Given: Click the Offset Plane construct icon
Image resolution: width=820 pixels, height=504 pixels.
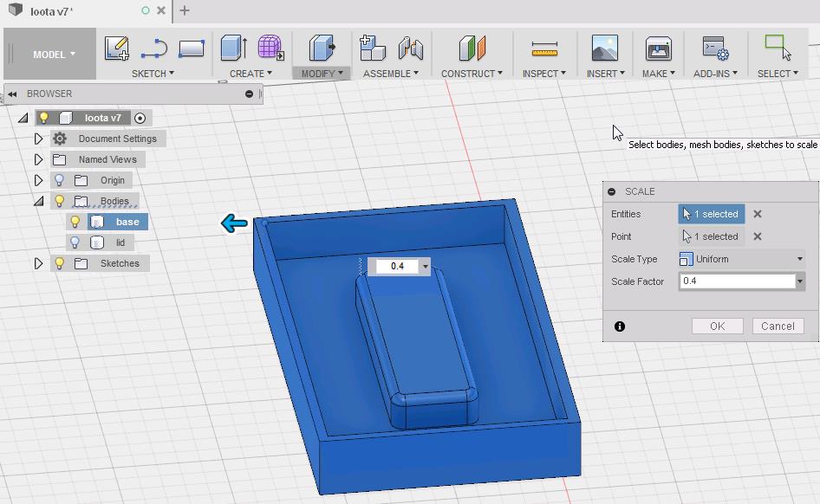Looking at the screenshot, I should click(x=472, y=48).
